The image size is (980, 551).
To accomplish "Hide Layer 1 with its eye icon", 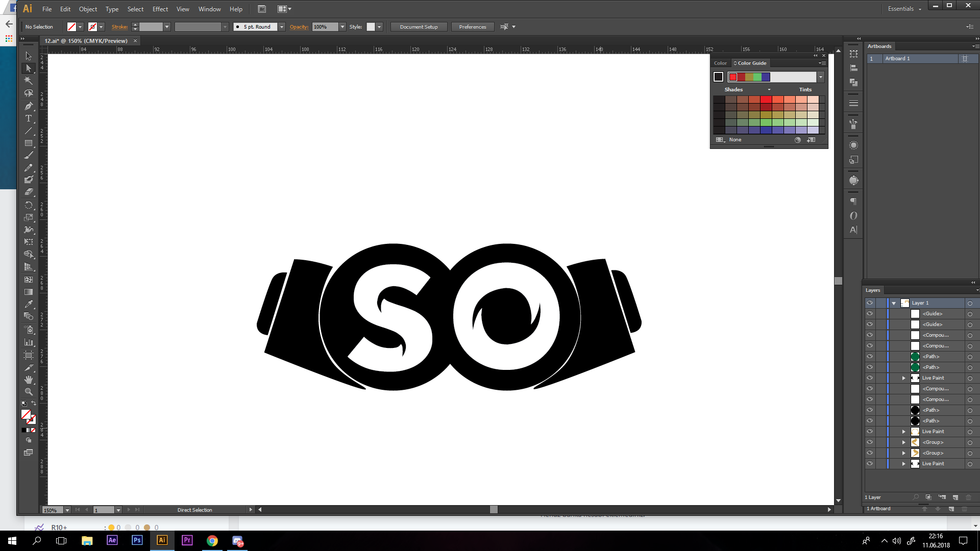I will tap(870, 303).
